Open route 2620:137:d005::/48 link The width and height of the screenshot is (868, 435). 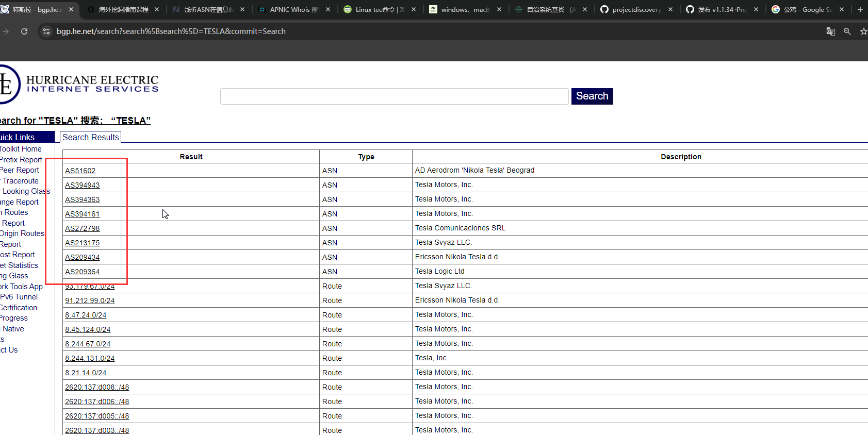[x=97, y=416]
